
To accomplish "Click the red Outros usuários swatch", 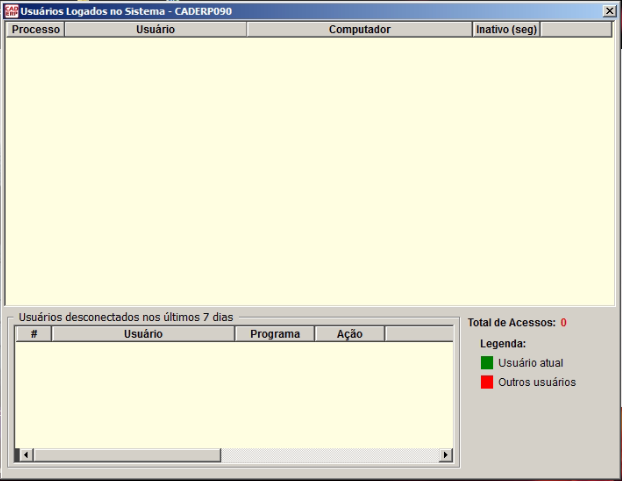I will tap(487, 382).
